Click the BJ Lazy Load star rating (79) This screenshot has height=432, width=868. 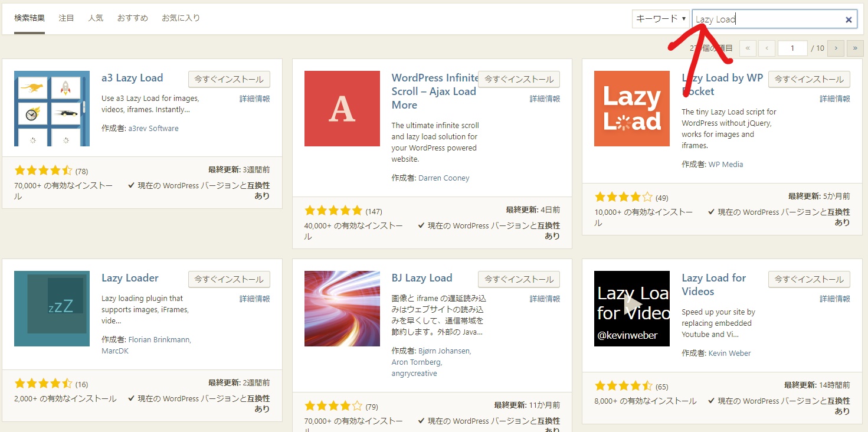pyautogui.click(x=333, y=406)
